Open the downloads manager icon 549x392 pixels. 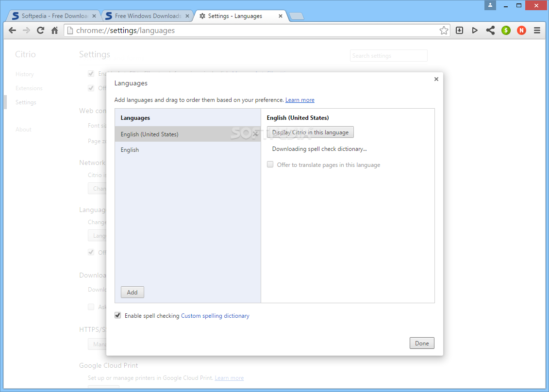pos(459,31)
